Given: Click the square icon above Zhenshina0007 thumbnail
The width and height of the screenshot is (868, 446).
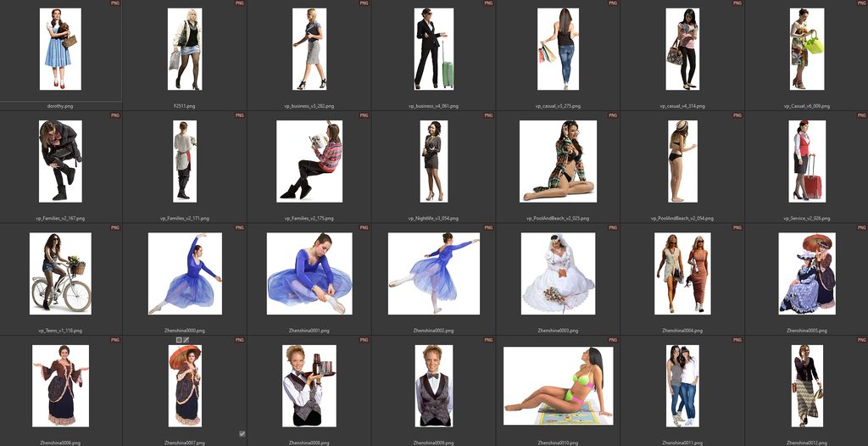Looking at the screenshot, I should (x=179, y=340).
